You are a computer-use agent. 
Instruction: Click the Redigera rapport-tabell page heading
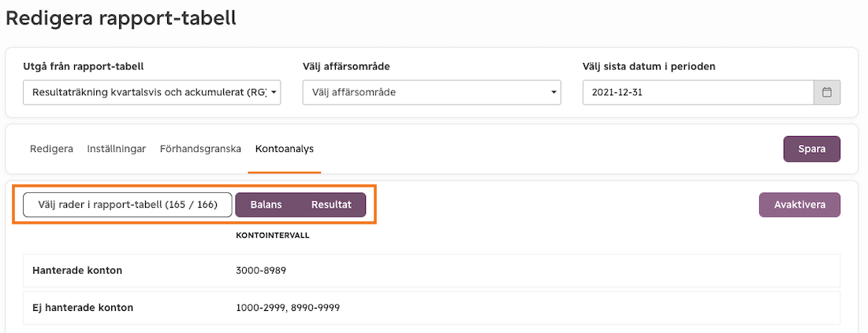121,19
